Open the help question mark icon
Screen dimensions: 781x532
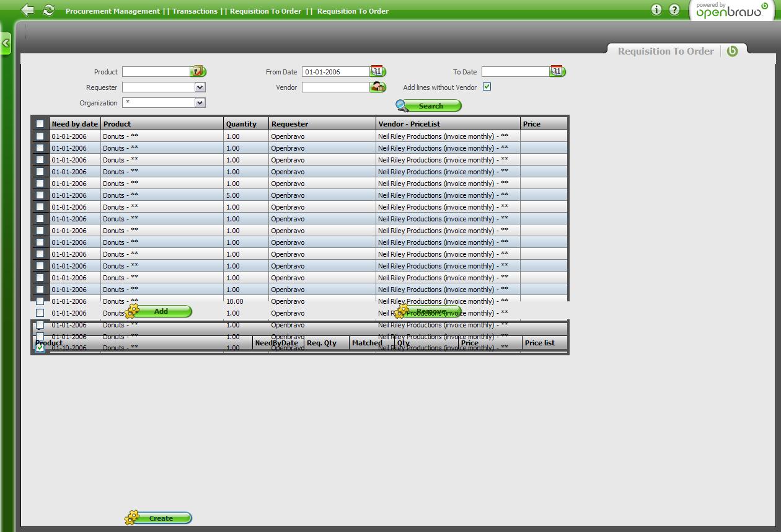[675, 10]
